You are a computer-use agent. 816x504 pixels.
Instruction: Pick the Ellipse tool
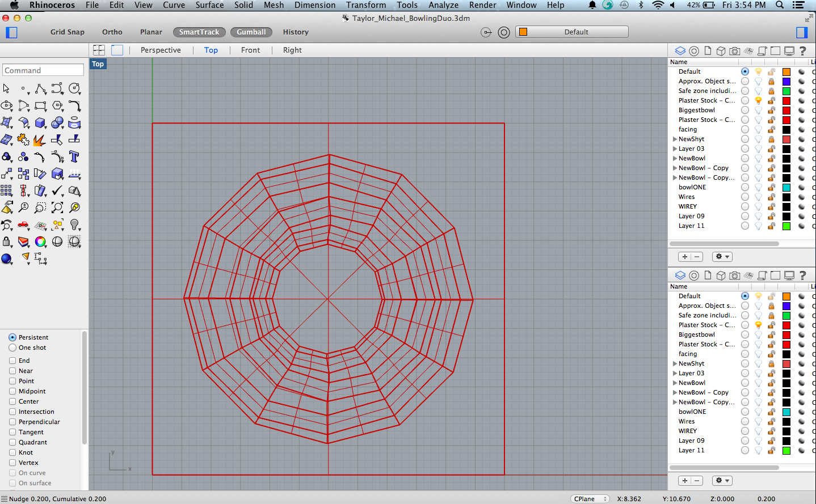coord(7,105)
